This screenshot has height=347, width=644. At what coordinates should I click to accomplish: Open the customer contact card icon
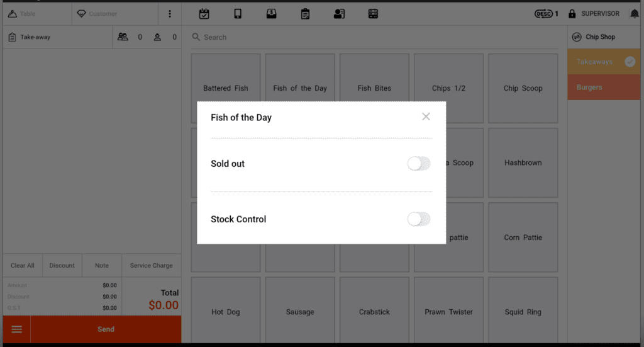pos(339,14)
